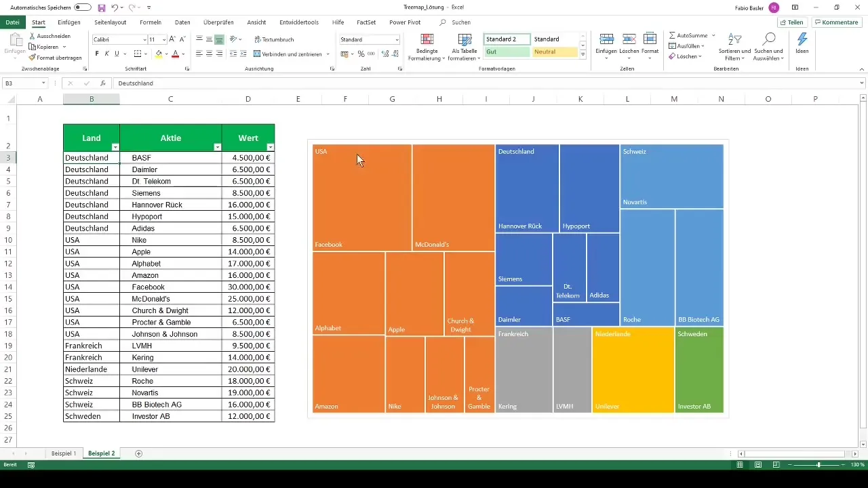Image resolution: width=868 pixels, height=488 pixels.
Task: Open the Standard number format dropdown
Action: point(397,40)
